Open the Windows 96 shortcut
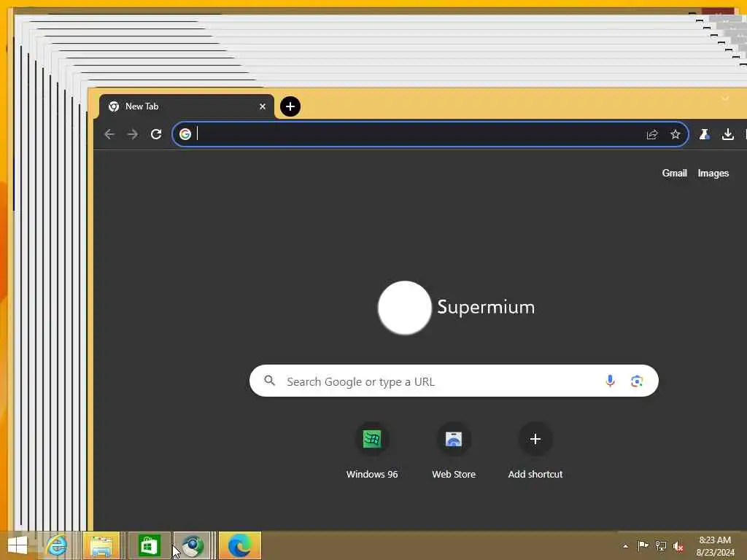Image resolution: width=747 pixels, height=560 pixels. tap(372, 451)
